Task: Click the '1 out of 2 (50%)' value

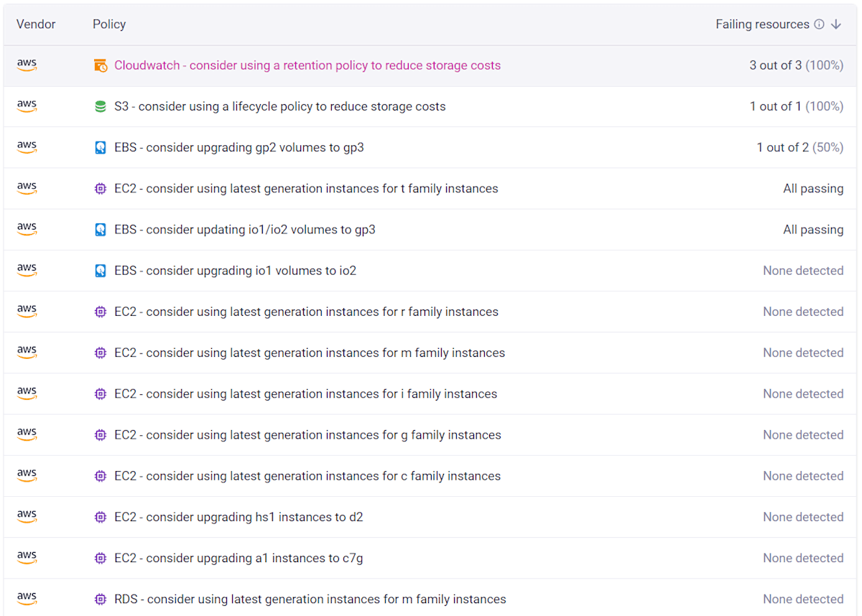Action: tap(800, 147)
